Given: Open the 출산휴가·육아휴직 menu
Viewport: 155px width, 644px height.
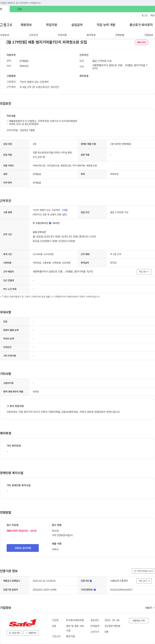Looking at the screenshot, I should point(141,25).
